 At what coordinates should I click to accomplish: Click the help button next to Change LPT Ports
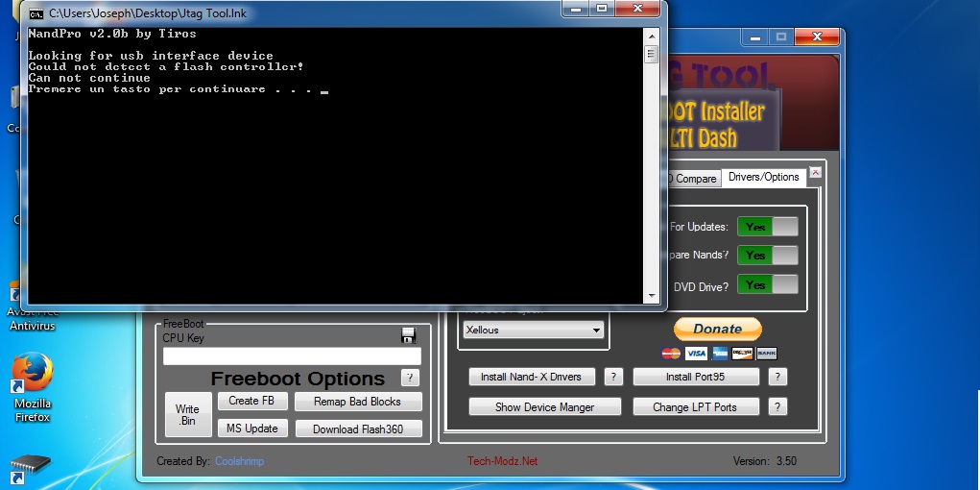pyautogui.click(x=777, y=406)
